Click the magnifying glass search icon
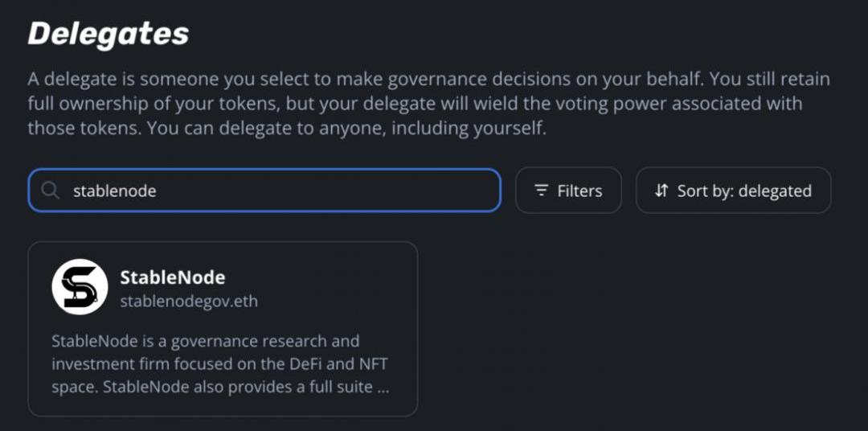Image resolution: width=868 pixels, height=431 pixels. tap(51, 191)
